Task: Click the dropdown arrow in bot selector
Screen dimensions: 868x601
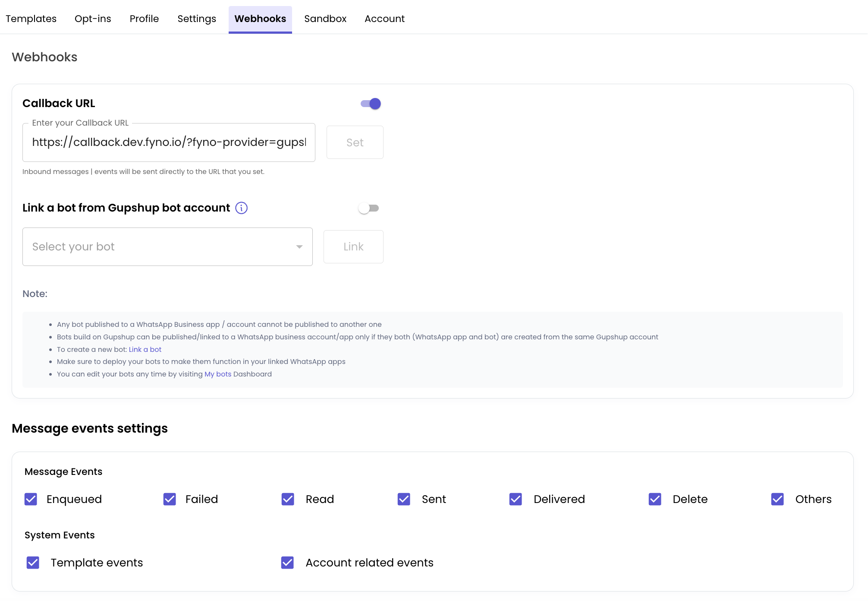Action: click(299, 247)
